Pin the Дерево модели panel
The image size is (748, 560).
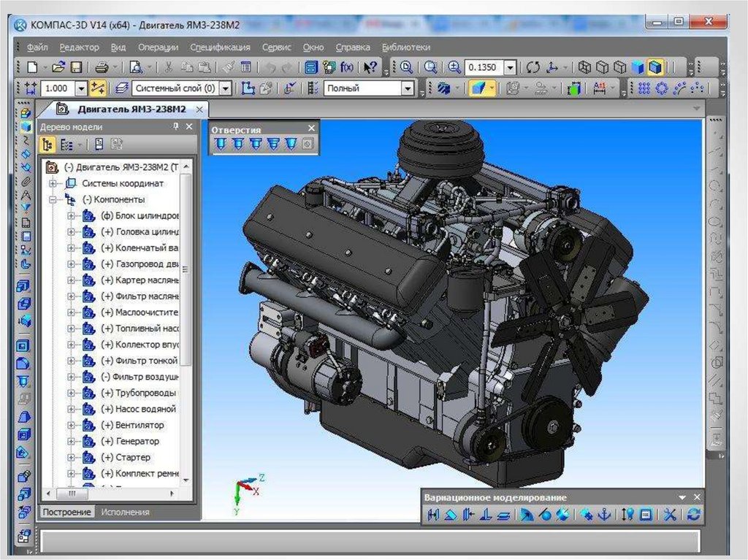175,127
